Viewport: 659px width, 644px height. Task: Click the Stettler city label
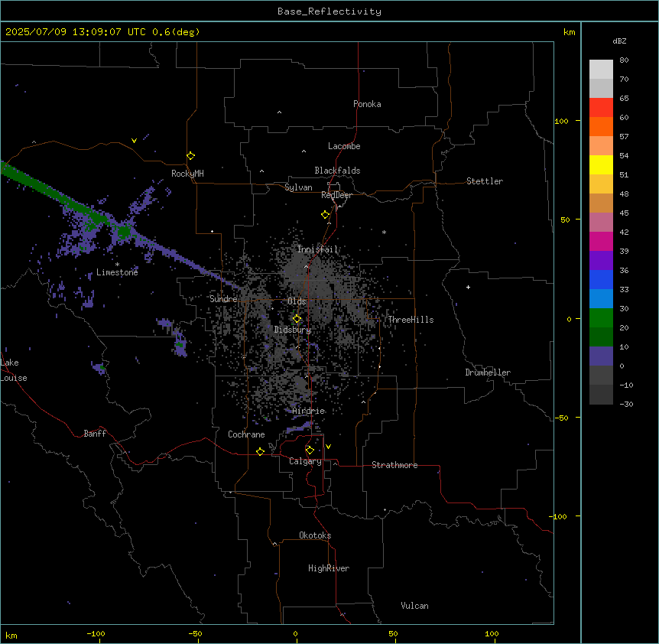(485, 181)
